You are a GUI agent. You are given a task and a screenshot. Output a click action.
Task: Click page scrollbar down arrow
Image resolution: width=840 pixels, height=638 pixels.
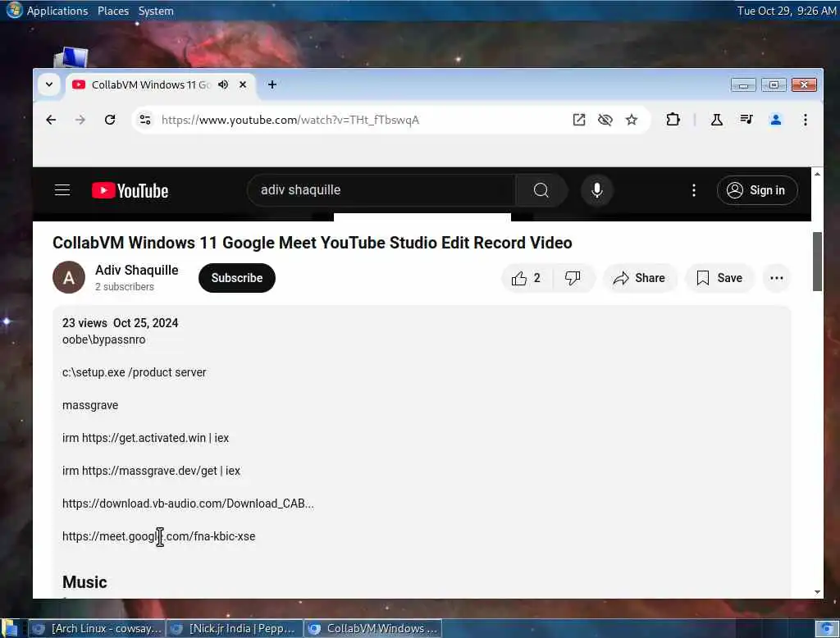pyautogui.click(x=817, y=592)
